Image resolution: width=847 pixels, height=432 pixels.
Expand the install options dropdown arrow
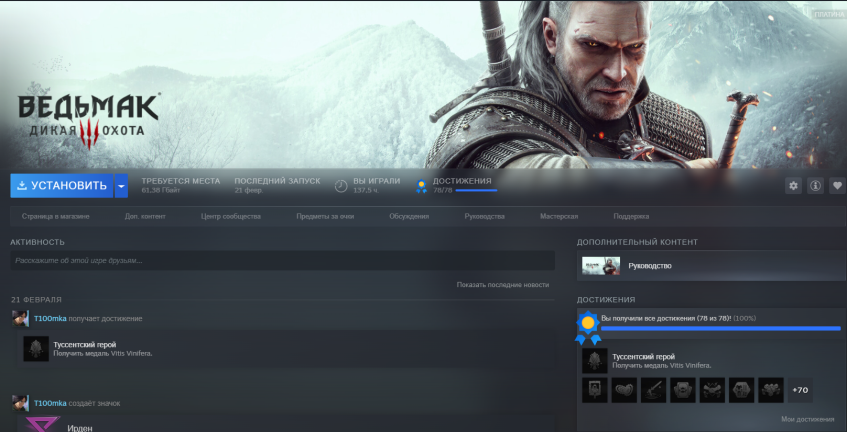pyautogui.click(x=122, y=186)
